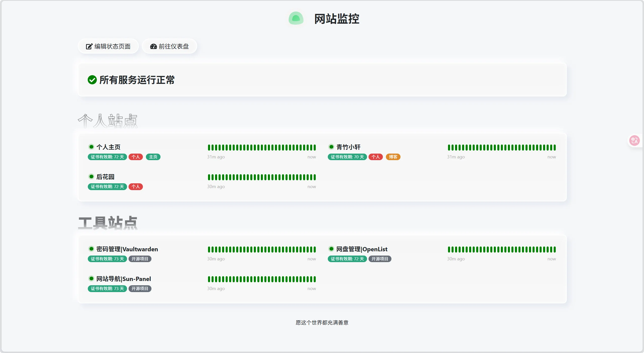Click the 个人 red tag under 后花园
This screenshot has width=644, height=353.
[x=136, y=187]
